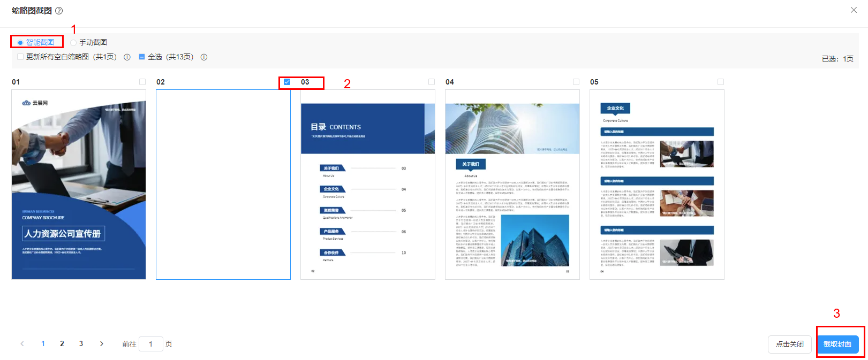Select the 手动截图 radio option
The width and height of the screenshot is (868, 360).
coord(73,43)
